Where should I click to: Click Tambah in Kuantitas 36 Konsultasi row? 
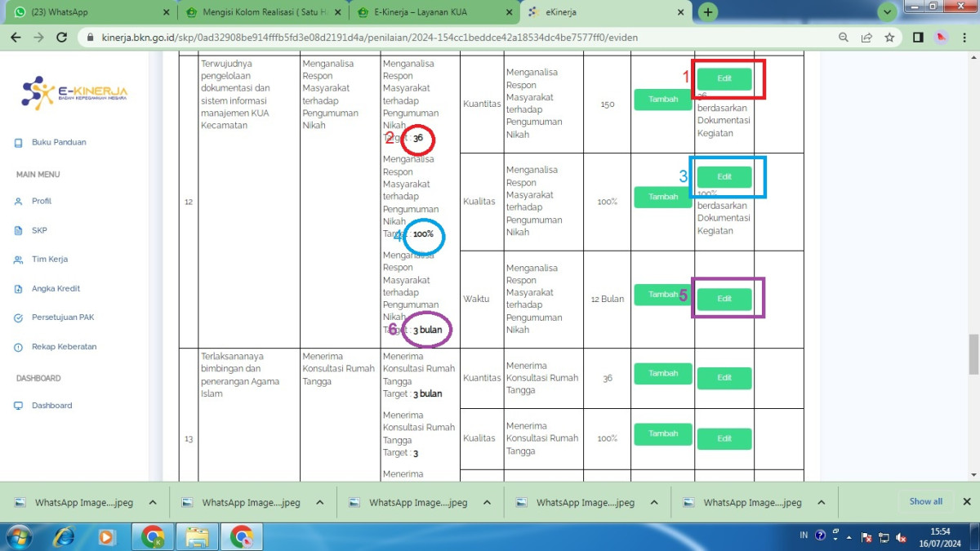pos(663,374)
